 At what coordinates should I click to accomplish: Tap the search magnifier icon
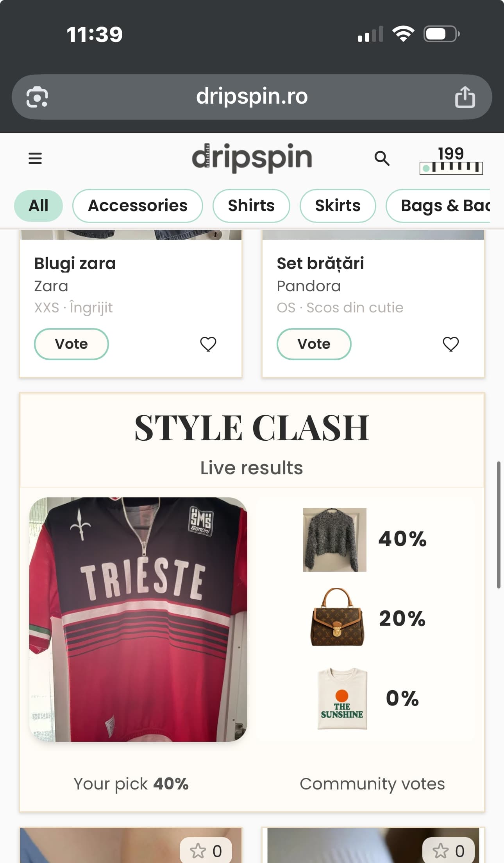pyautogui.click(x=382, y=158)
